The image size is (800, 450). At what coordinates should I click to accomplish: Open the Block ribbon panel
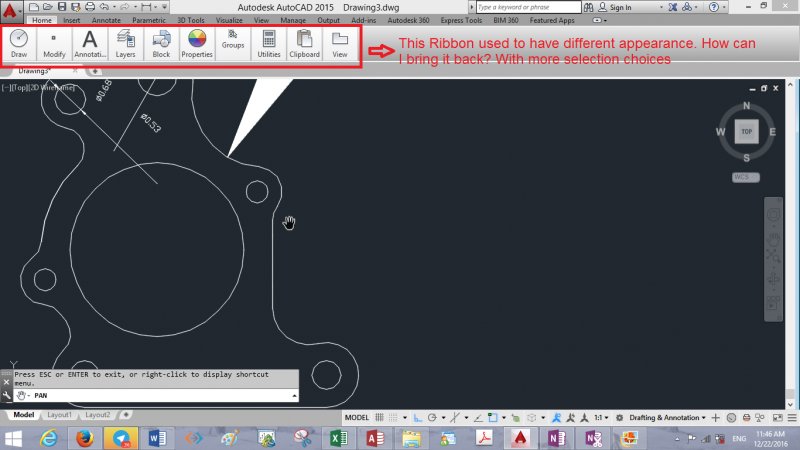coord(161,43)
